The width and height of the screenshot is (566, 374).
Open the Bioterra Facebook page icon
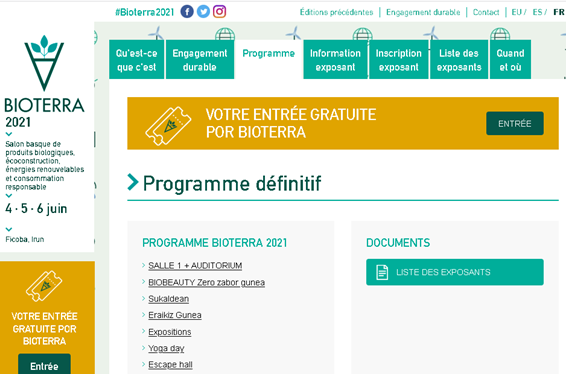(x=187, y=12)
